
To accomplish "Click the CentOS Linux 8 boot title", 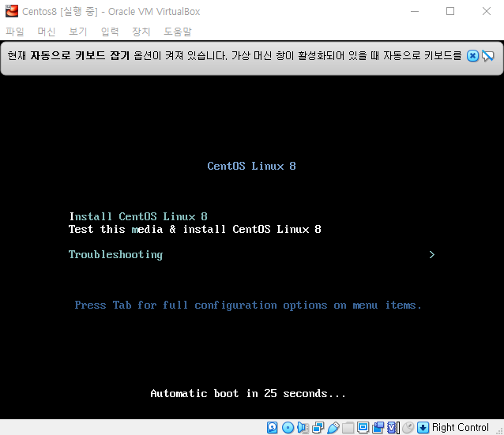I will (x=251, y=166).
